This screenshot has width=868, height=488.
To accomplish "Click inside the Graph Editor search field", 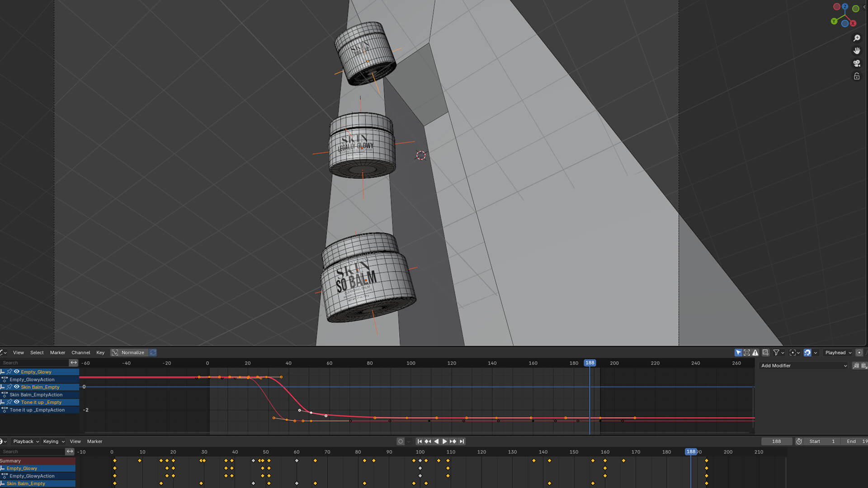I will [34, 362].
